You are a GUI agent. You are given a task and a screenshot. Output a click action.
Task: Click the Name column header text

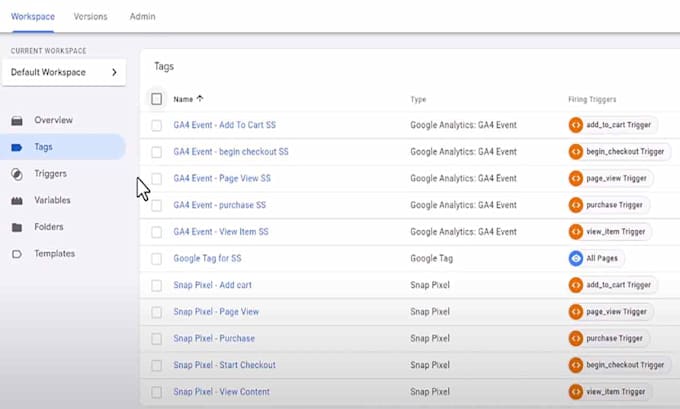183,99
